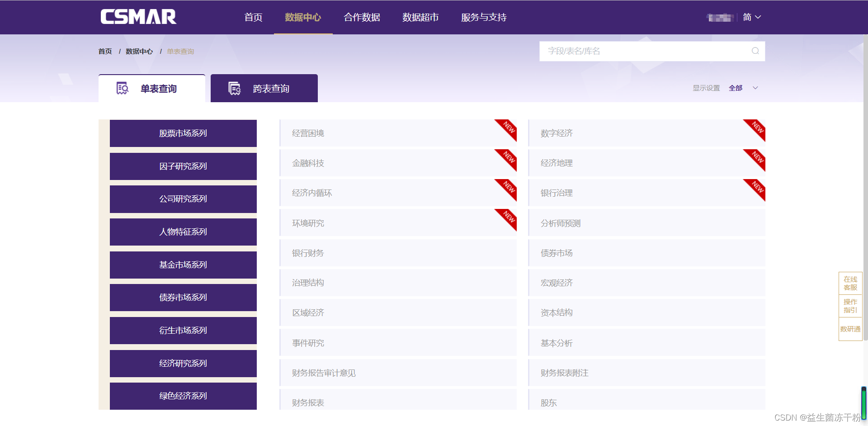Image resolution: width=868 pixels, height=426 pixels.
Task: Open the 在线客服 online support panel
Action: [850, 283]
